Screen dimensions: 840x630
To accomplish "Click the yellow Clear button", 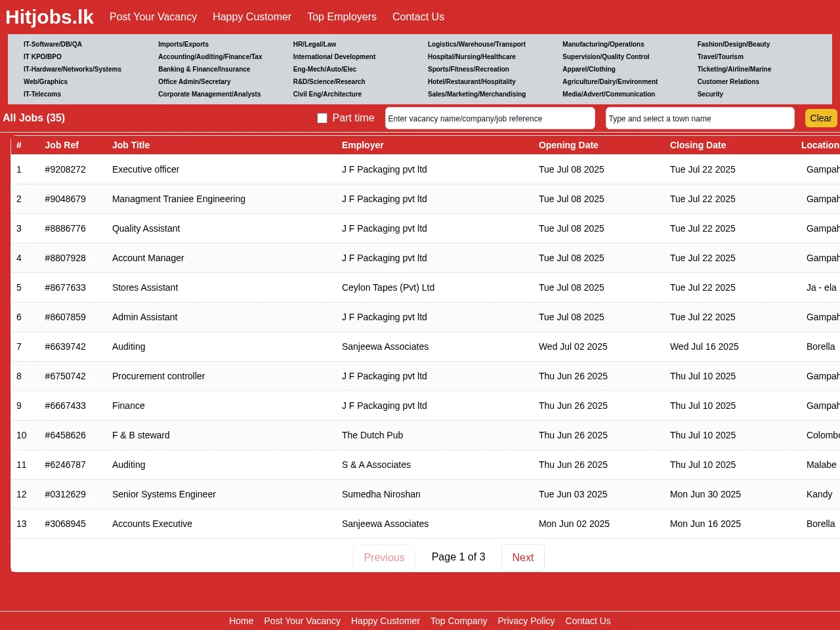I will (821, 118).
